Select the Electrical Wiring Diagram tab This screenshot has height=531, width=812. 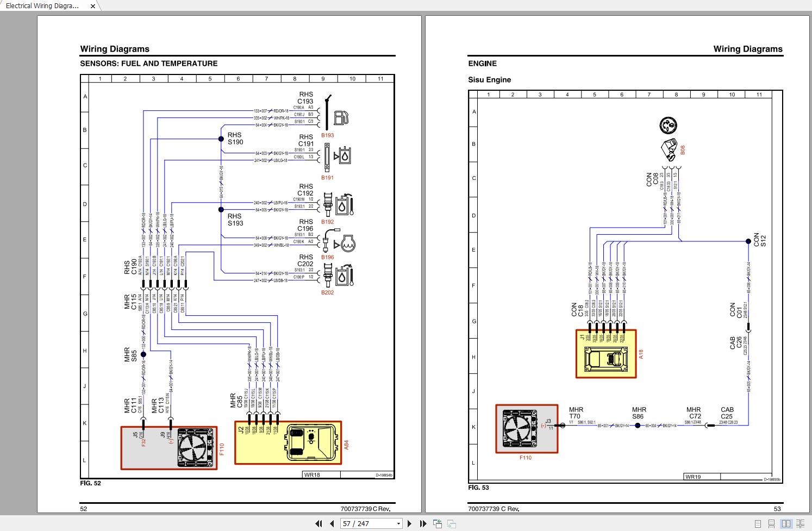click(x=42, y=6)
